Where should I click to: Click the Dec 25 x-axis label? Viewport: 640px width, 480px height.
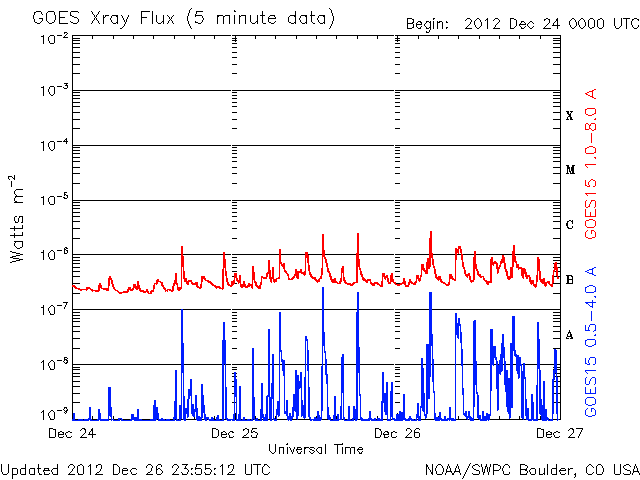coord(235,434)
